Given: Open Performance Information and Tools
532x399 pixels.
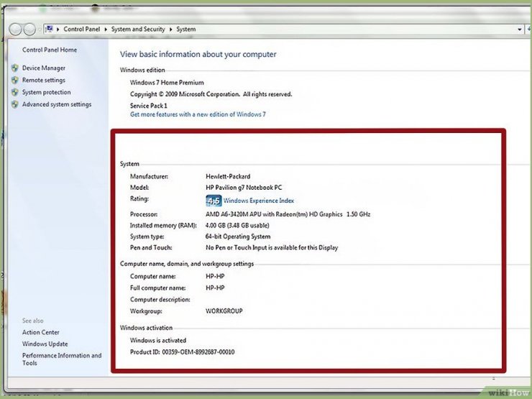Looking at the screenshot, I should 62,359.
